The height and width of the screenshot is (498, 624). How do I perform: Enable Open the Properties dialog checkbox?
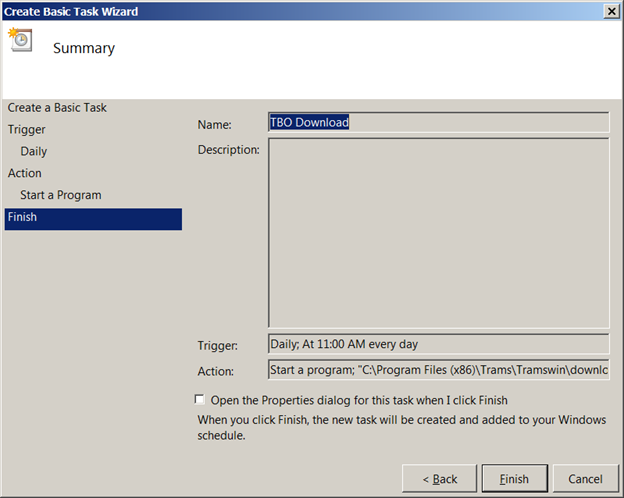click(x=199, y=399)
